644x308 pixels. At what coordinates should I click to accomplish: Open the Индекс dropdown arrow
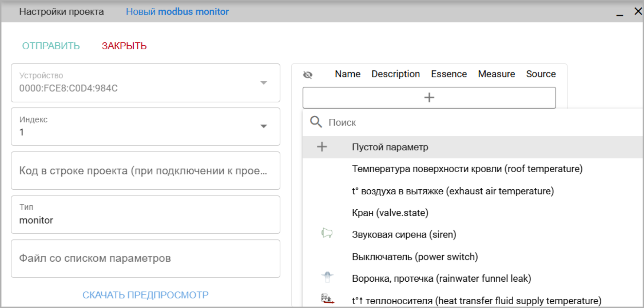point(263,126)
